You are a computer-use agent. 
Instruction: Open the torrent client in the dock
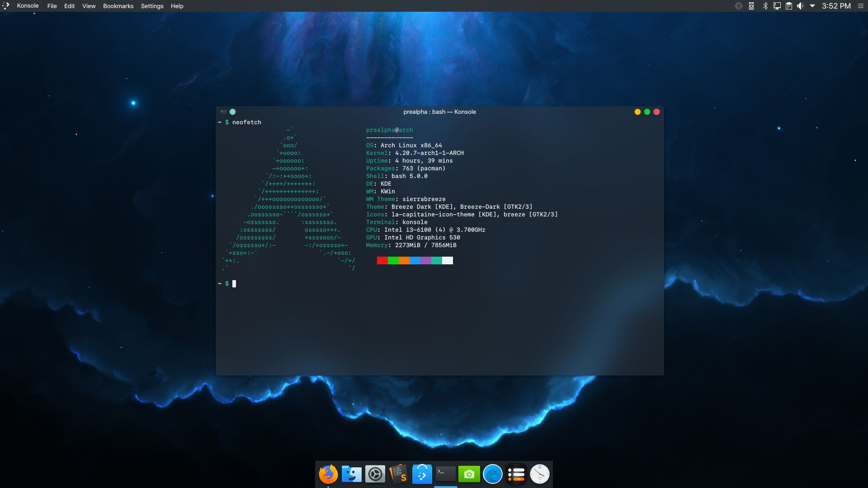click(x=493, y=474)
